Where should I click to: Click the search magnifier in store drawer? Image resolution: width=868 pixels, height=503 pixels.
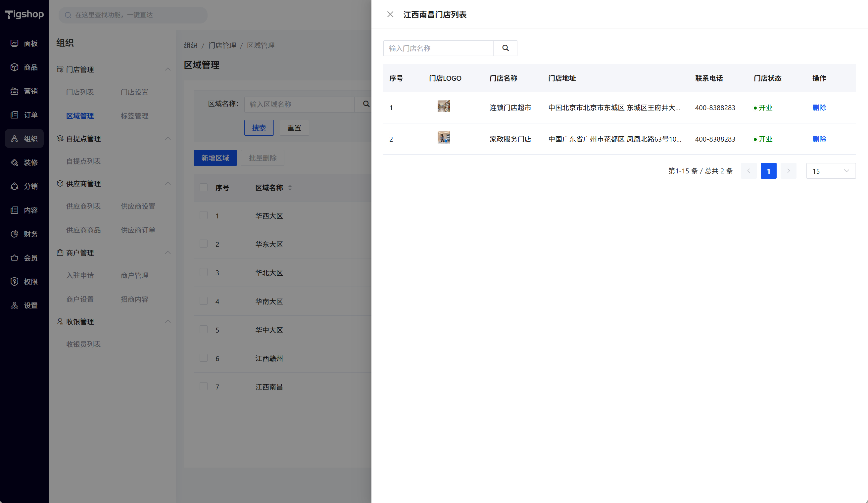pyautogui.click(x=505, y=48)
